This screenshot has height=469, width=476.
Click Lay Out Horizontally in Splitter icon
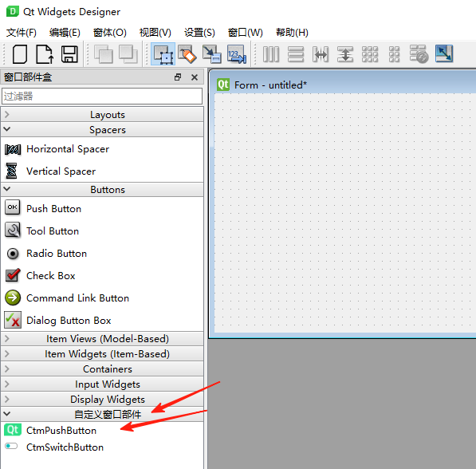coord(321,54)
